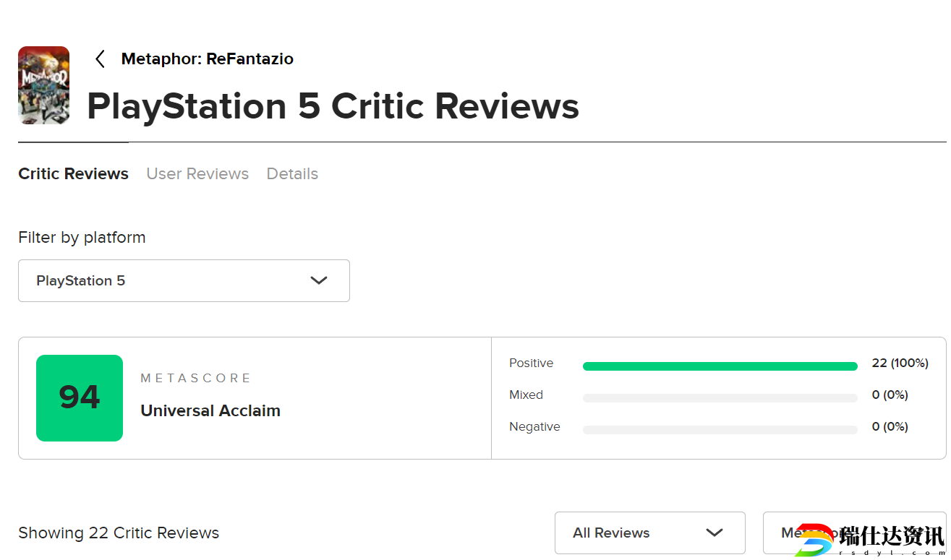Click the watermark logo at bottom right
The height and width of the screenshot is (560, 951).
(870, 540)
